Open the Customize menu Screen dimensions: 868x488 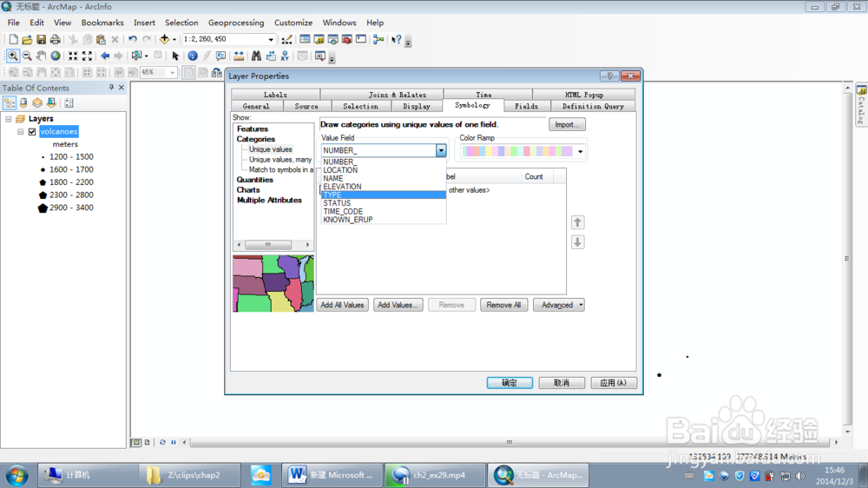pyautogui.click(x=293, y=23)
